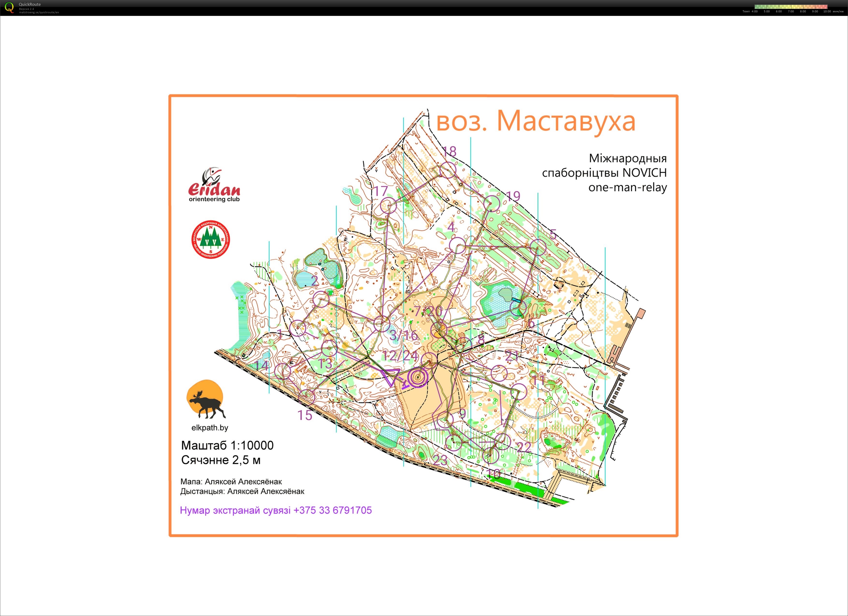
Task: Open the elkpath.by link text
Action: (x=209, y=428)
